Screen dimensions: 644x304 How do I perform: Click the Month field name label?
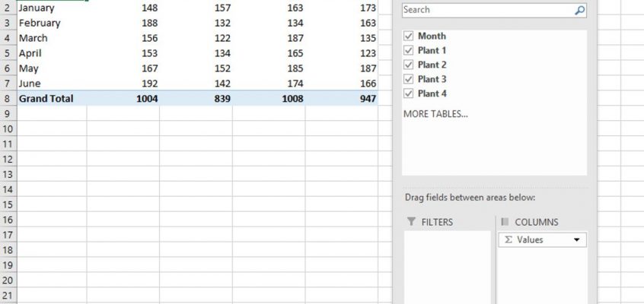click(432, 36)
